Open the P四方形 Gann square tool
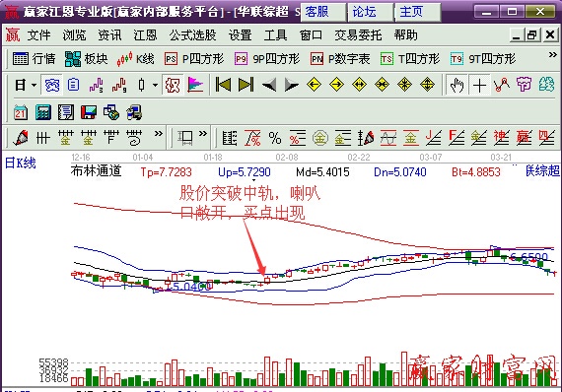This screenshot has height=392, width=562. (x=194, y=59)
